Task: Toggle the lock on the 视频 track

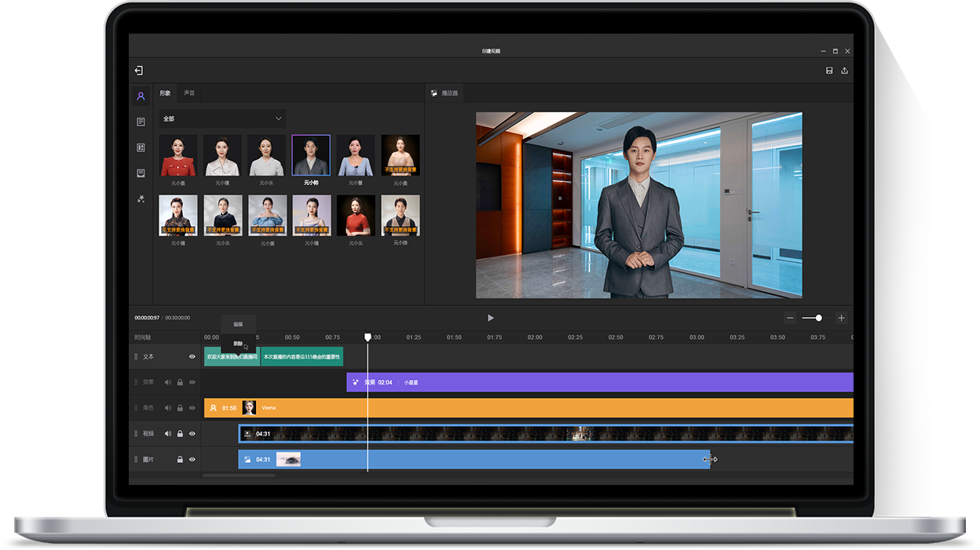Action: [x=180, y=433]
